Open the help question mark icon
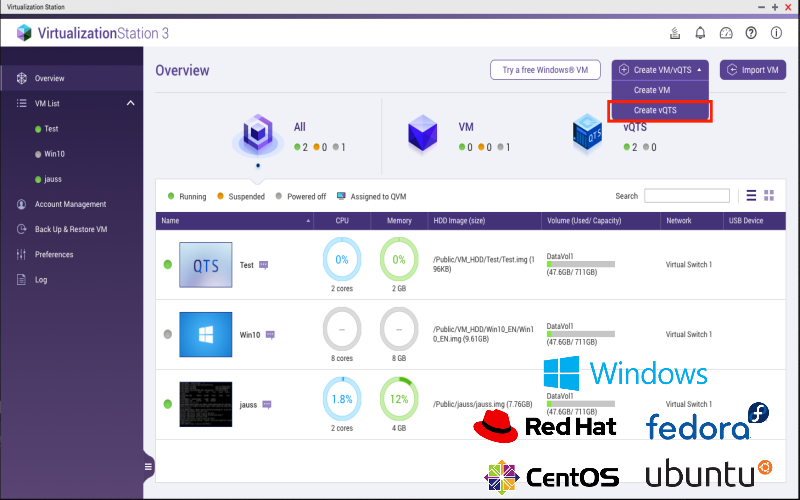Viewport: 800px width, 500px height. [751, 33]
